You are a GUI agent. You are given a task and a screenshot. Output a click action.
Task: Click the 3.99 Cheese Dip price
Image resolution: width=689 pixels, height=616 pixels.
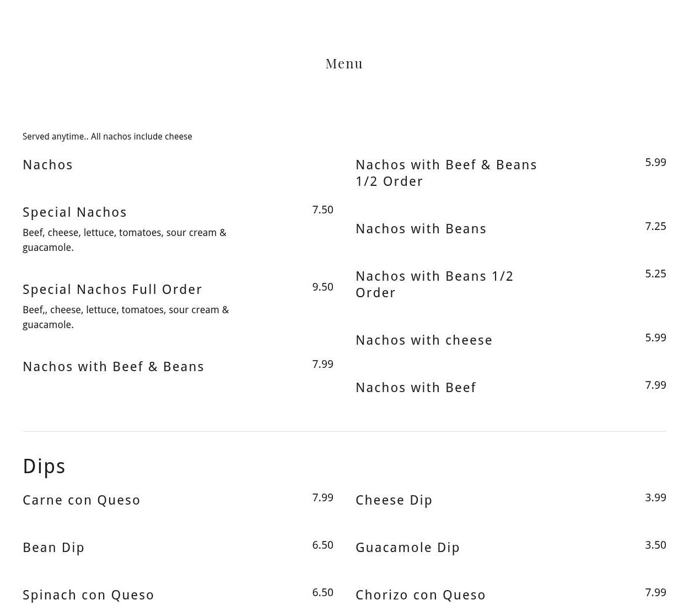655,497
